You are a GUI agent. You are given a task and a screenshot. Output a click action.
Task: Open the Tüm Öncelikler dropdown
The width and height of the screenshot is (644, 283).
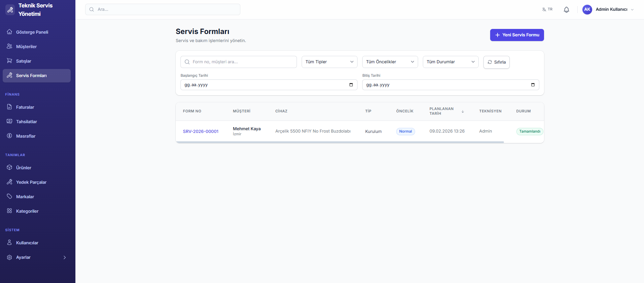pyautogui.click(x=389, y=62)
